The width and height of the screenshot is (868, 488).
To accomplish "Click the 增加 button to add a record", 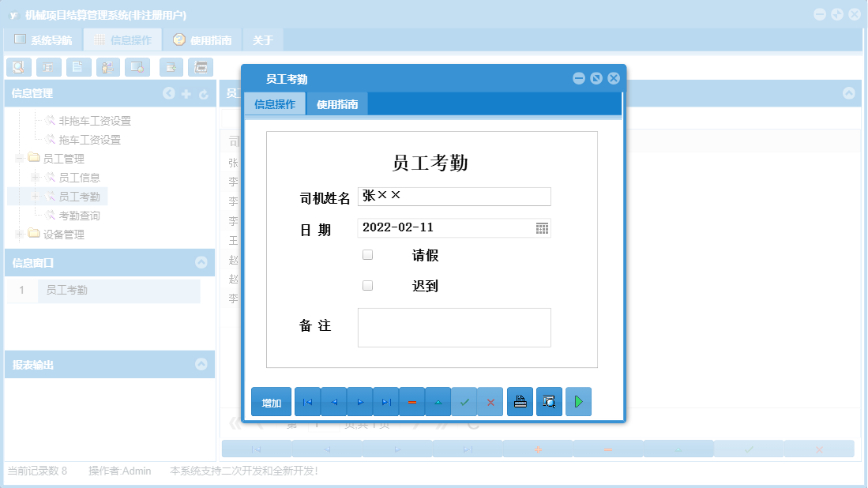I will [270, 401].
